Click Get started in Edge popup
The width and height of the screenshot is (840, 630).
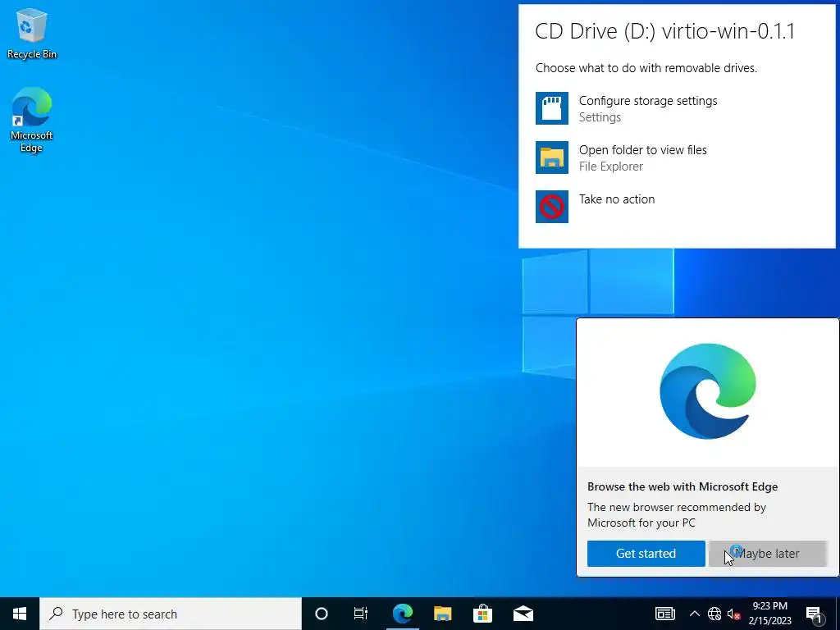[x=646, y=554]
